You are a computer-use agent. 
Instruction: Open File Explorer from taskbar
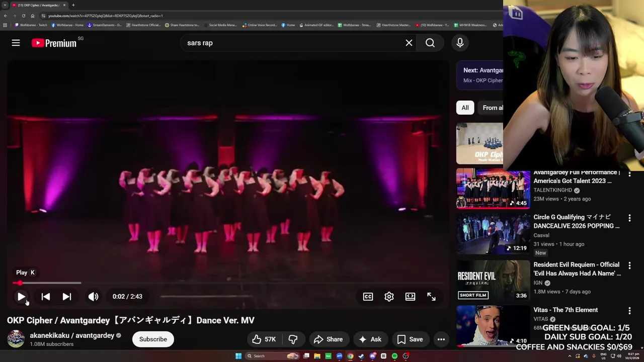[x=317, y=356]
